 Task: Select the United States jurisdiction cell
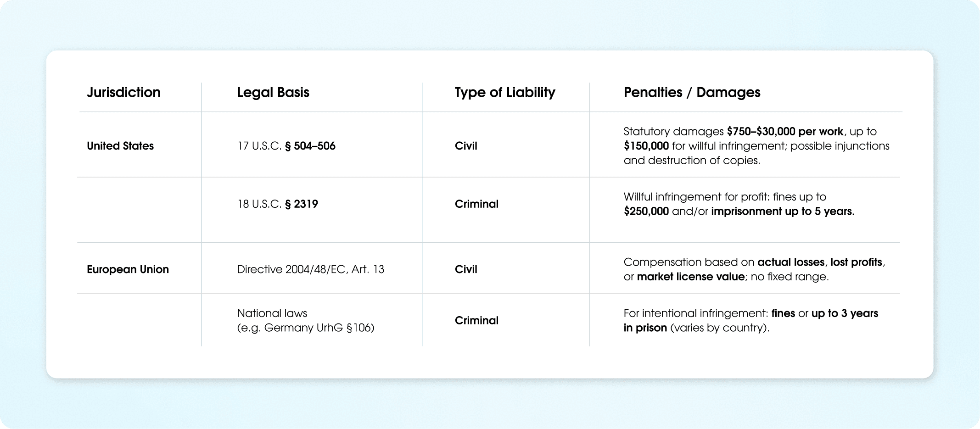120,146
